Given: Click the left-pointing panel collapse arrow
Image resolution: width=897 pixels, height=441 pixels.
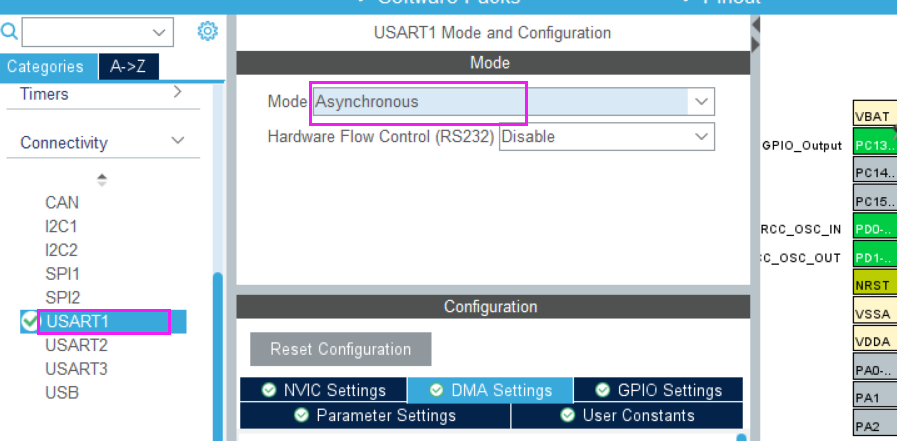Looking at the screenshot, I should point(755,25).
